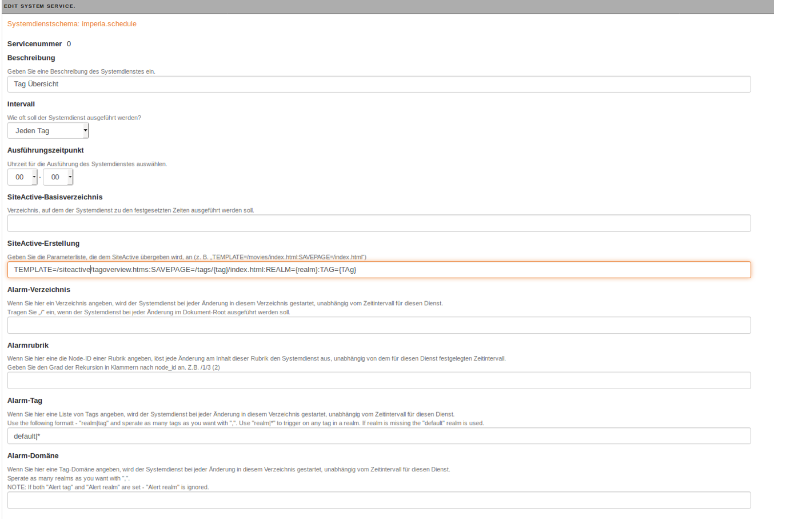This screenshot has width=794, height=532.
Task: Click the Systemdienstschema: imperia.schedule text
Action: pyautogui.click(x=72, y=24)
